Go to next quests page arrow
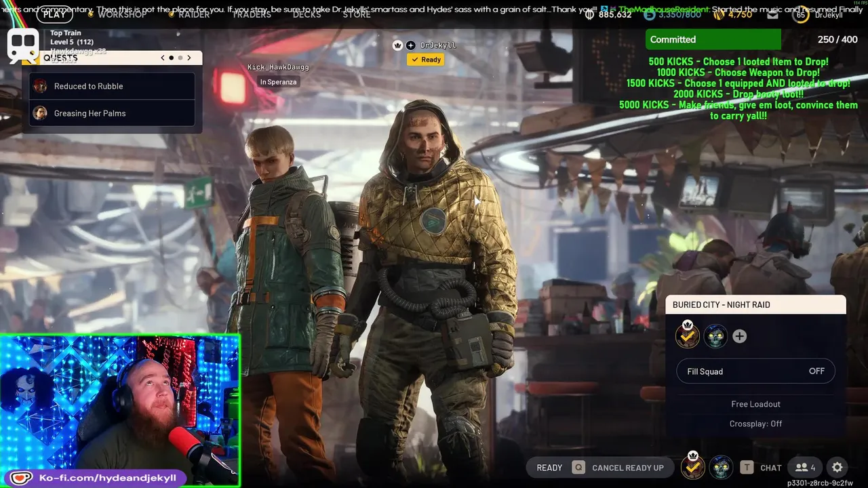The height and width of the screenshot is (488, 868). tap(189, 58)
